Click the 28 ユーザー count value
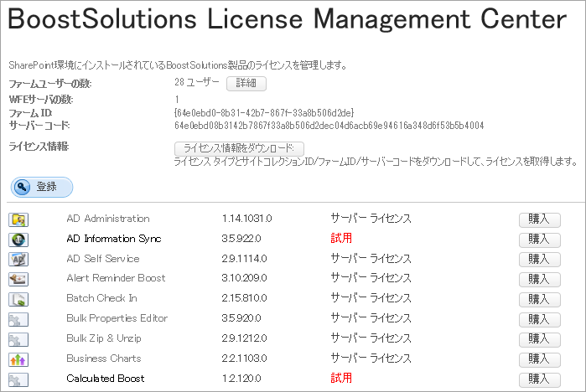Viewport: 586px width, 392px height. [x=197, y=82]
